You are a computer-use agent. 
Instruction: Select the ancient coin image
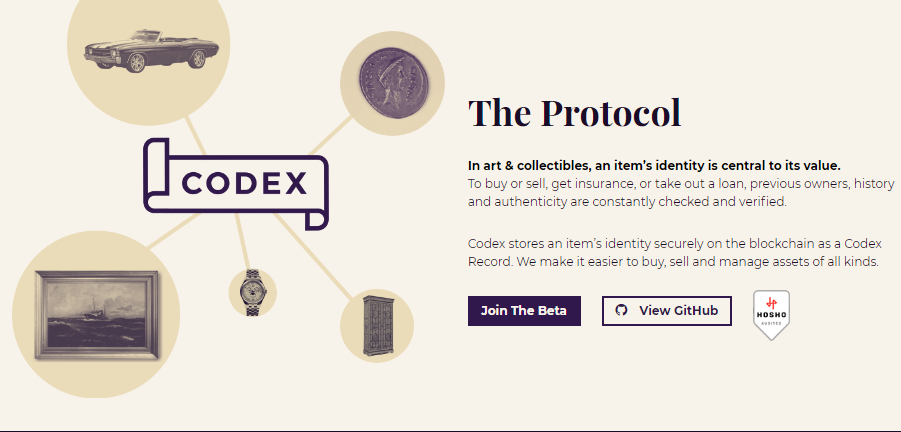tap(394, 82)
